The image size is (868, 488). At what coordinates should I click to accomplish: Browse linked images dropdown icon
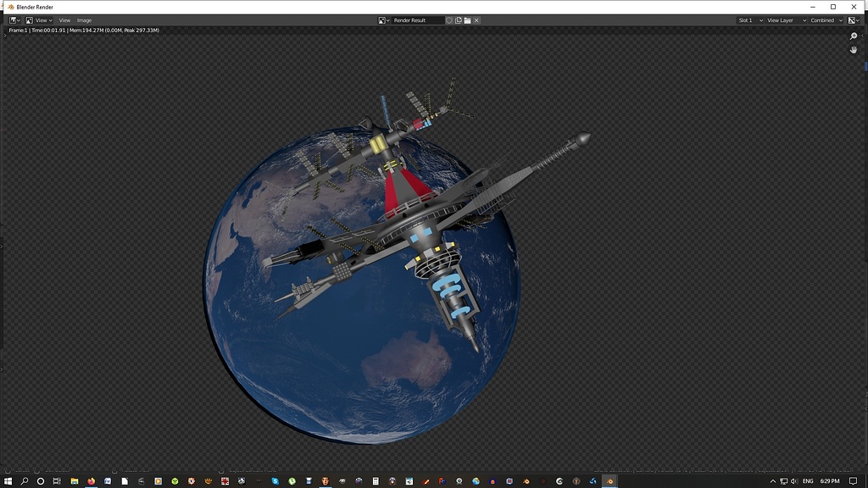coord(384,20)
